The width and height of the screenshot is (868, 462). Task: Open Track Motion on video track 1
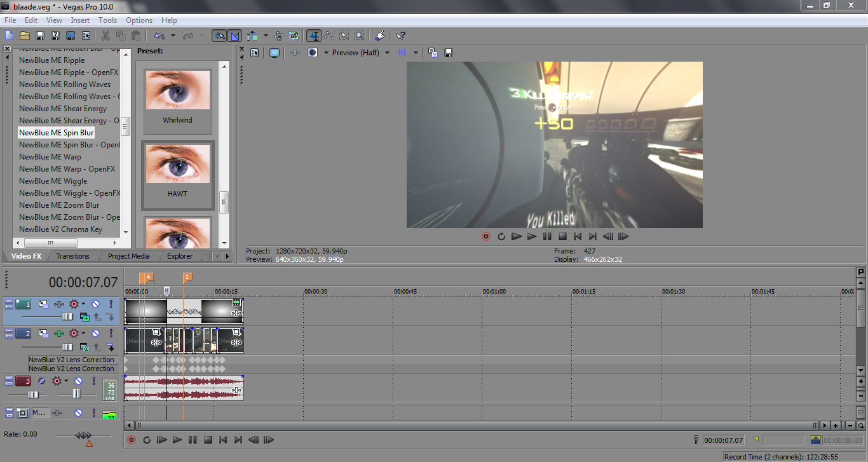coord(43,304)
